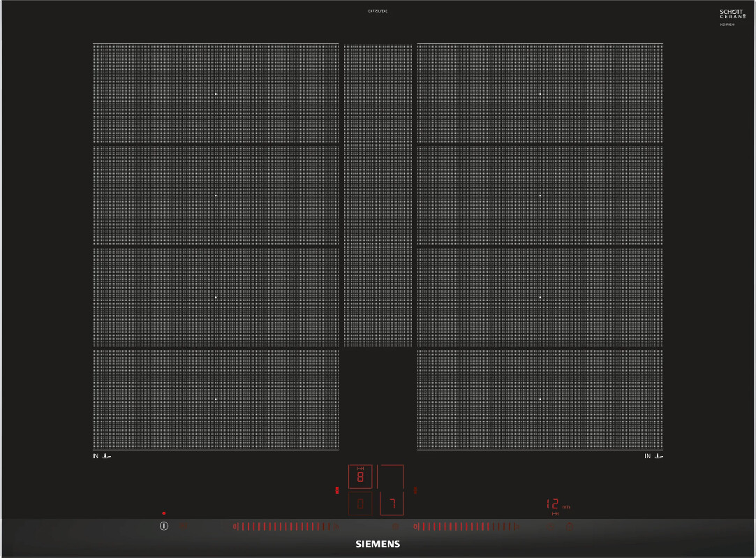Select the empty top-right zone display box
The height and width of the screenshot is (558, 756).
pyautogui.click(x=391, y=477)
